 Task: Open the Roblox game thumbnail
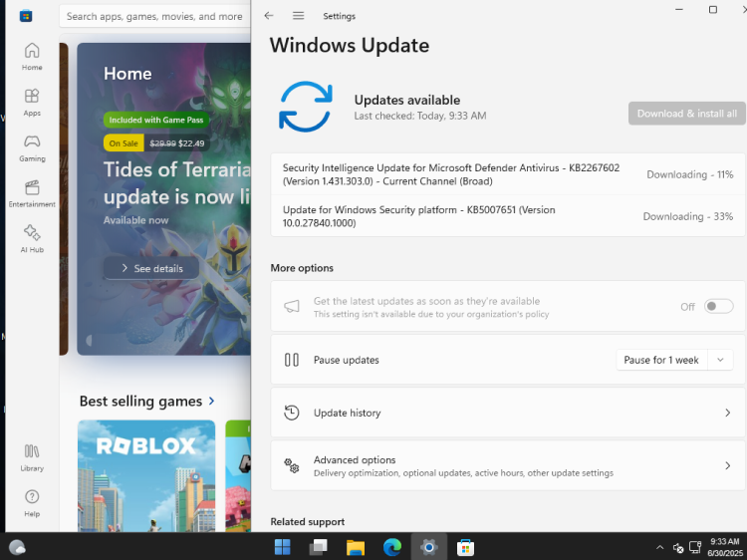(x=146, y=475)
